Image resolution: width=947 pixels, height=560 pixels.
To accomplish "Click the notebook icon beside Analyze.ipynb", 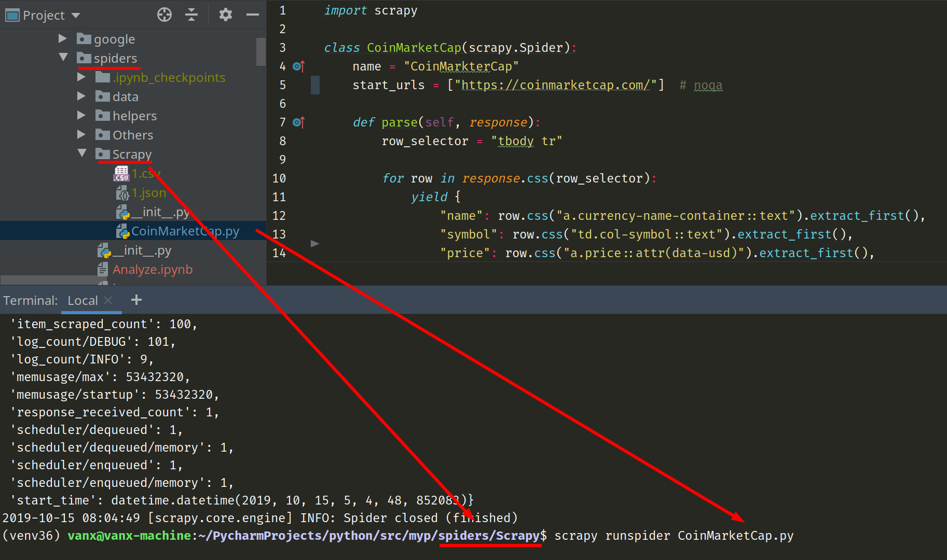I will [x=103, y=269].
